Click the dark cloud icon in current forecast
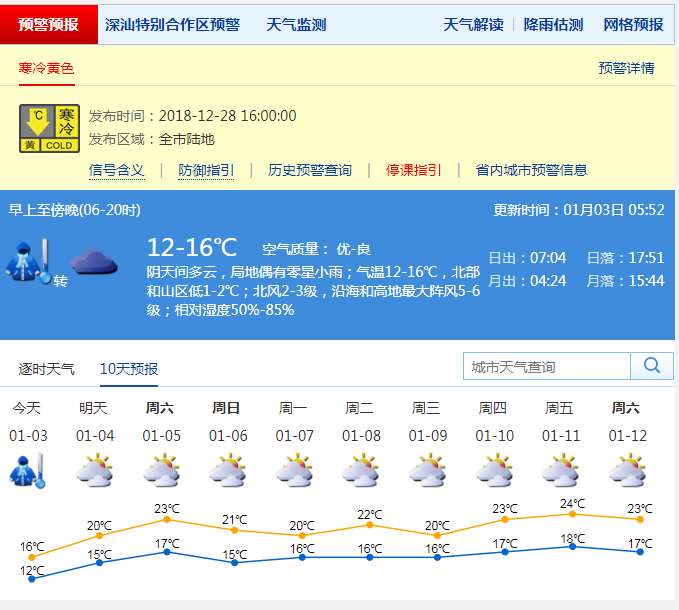The height and width of the screenshot is (610, 679). [x=94, y=263]
